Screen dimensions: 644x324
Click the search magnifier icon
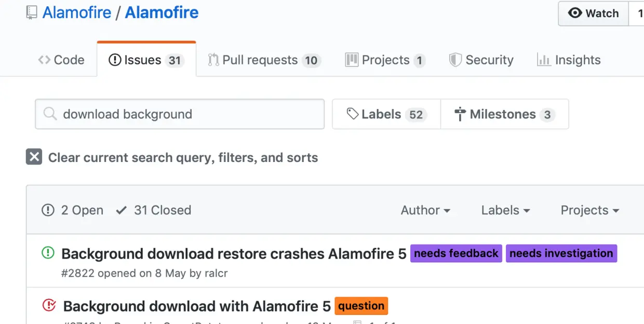point(50,114)
